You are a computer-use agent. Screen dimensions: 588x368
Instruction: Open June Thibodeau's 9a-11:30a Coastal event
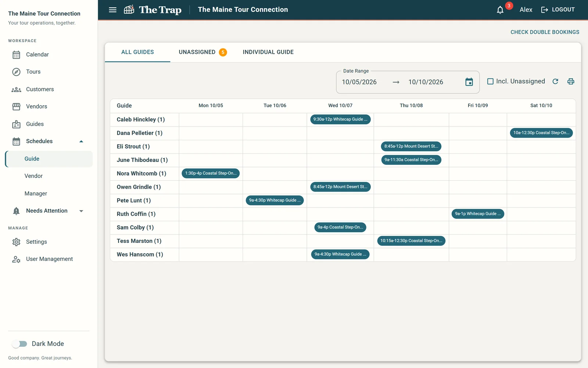[411, 160]
